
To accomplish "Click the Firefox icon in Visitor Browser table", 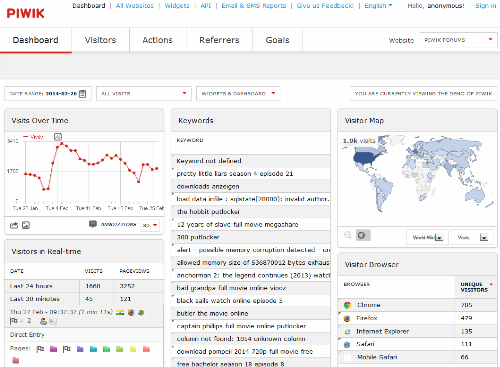I will [x=347, y=318].
